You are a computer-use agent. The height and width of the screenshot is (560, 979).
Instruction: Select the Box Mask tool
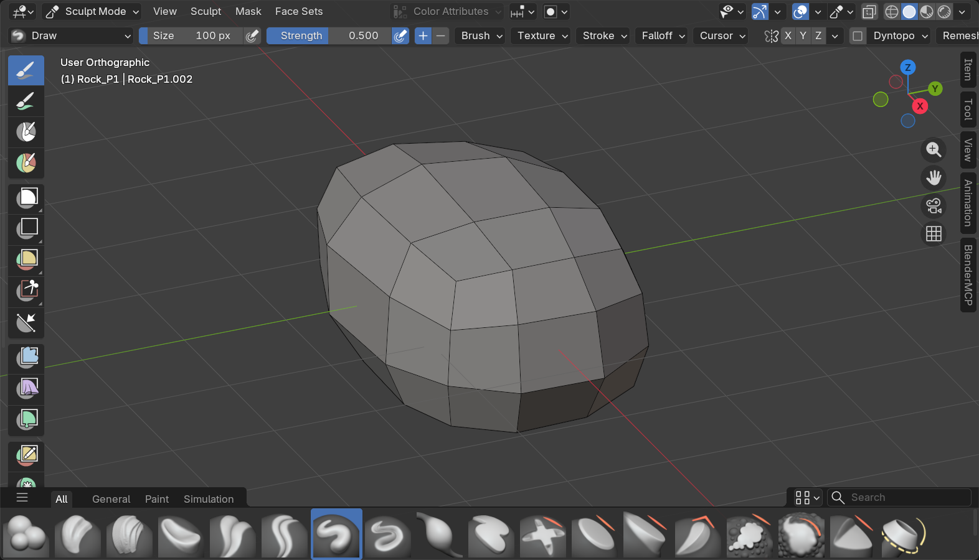(x=26, y=199)
